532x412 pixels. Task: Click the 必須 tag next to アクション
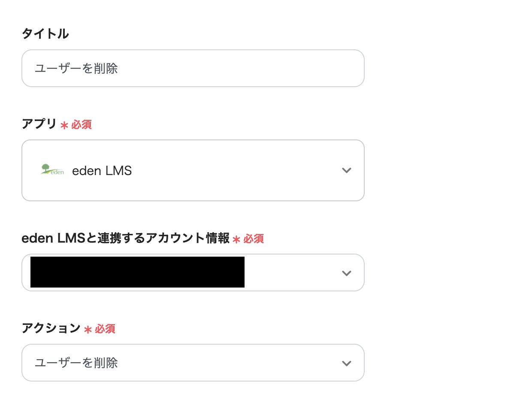(x=105, y=329)
